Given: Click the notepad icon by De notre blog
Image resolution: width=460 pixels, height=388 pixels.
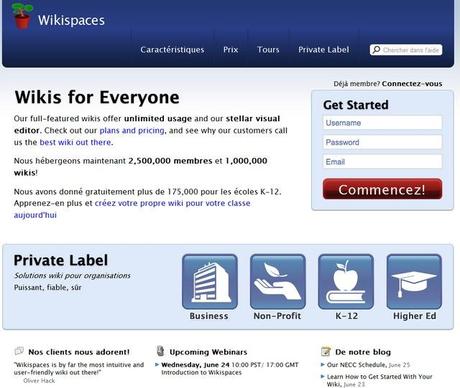Looking at the screenshot, I should click(325, 351).
